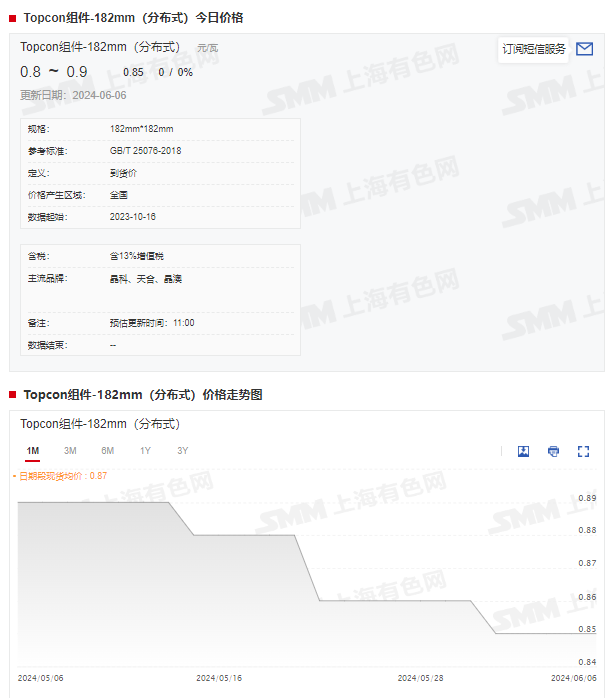The width and height of the screenshot is (611, 698).
Task: Click mainstream brands 晶科、天合、晶澳
Action: point(146,279)
